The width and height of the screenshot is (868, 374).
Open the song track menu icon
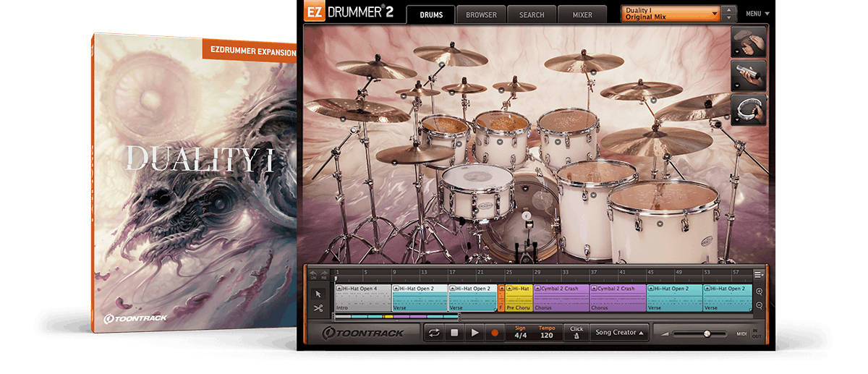759,274
